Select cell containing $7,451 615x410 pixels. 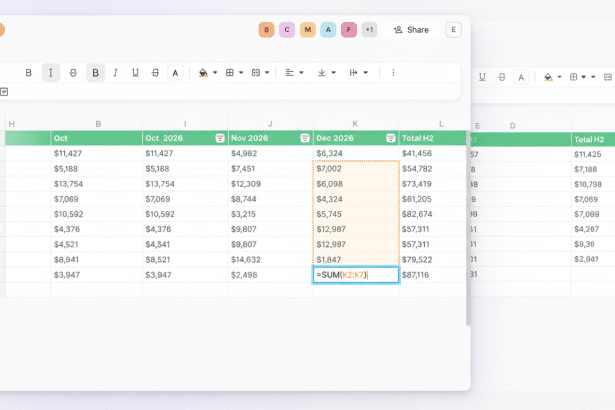[x=271, y=169]
